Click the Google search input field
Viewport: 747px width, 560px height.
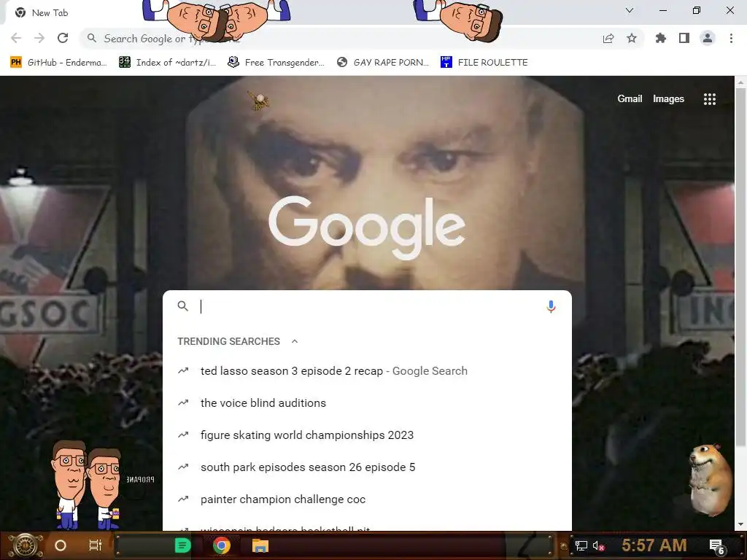click(x=369, y=306)
